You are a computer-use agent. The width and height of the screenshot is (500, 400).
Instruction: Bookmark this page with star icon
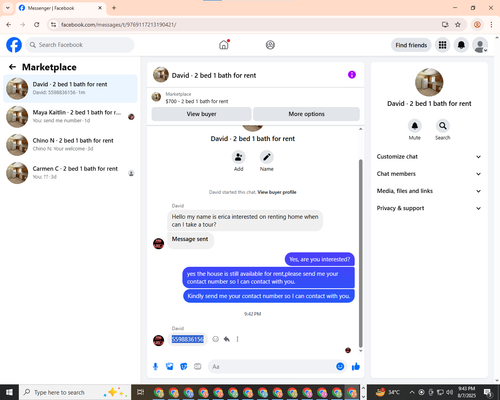coord(458,25)
